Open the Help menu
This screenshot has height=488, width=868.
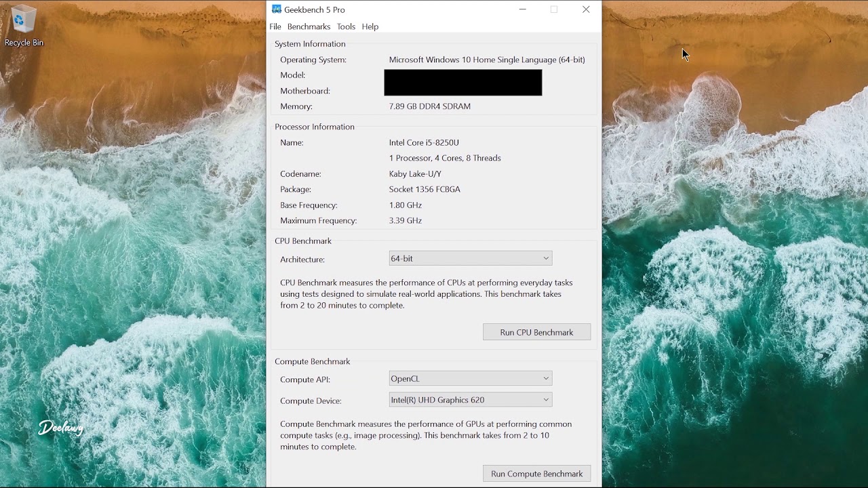click(x=370, y=26)
